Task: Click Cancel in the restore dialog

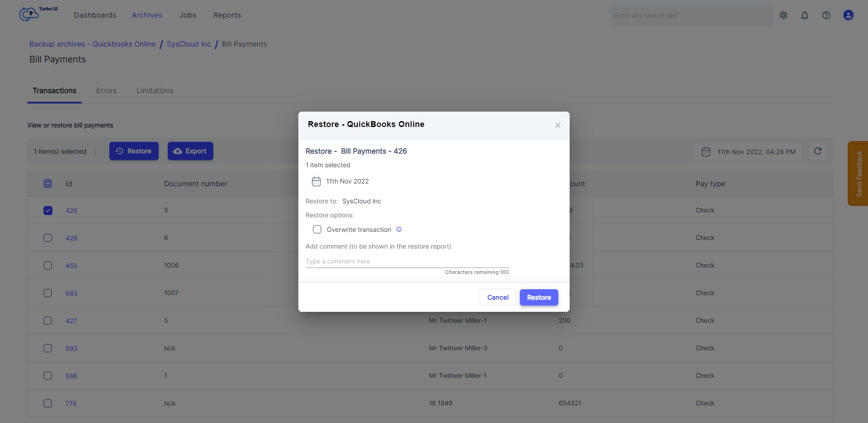Action: (498, 297)
